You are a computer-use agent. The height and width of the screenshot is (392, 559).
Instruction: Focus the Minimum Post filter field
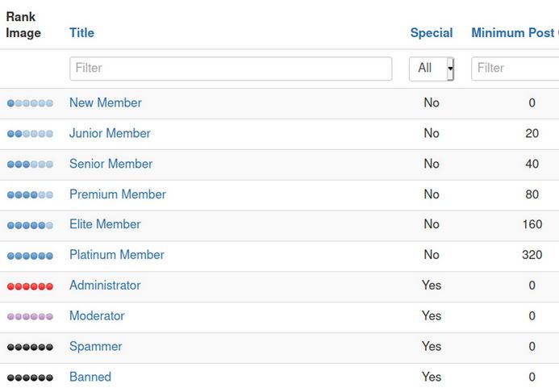coord(516,69)
